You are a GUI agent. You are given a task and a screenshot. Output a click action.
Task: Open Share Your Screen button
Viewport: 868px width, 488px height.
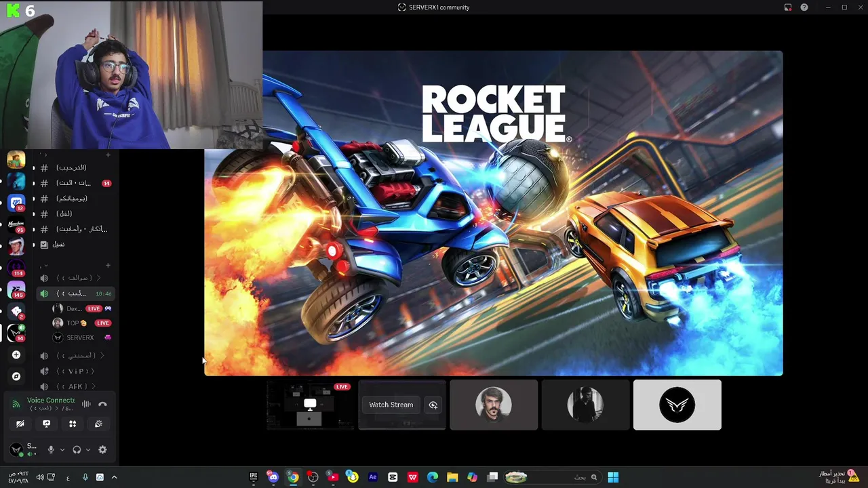pyautogui.click(x=46, y=424)
